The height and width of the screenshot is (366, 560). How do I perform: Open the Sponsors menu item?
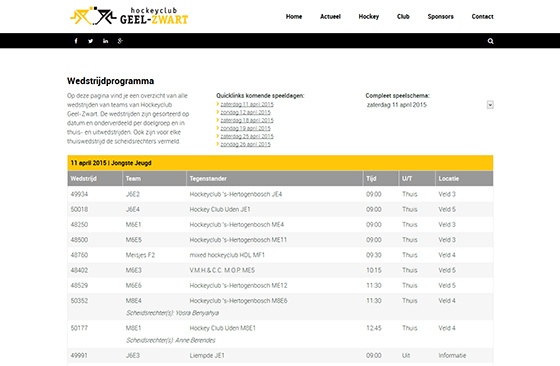440,16
